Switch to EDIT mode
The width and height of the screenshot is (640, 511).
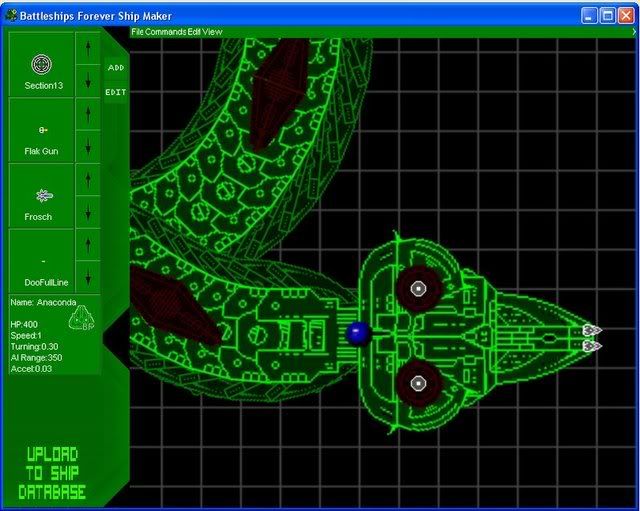pos(116,92)
